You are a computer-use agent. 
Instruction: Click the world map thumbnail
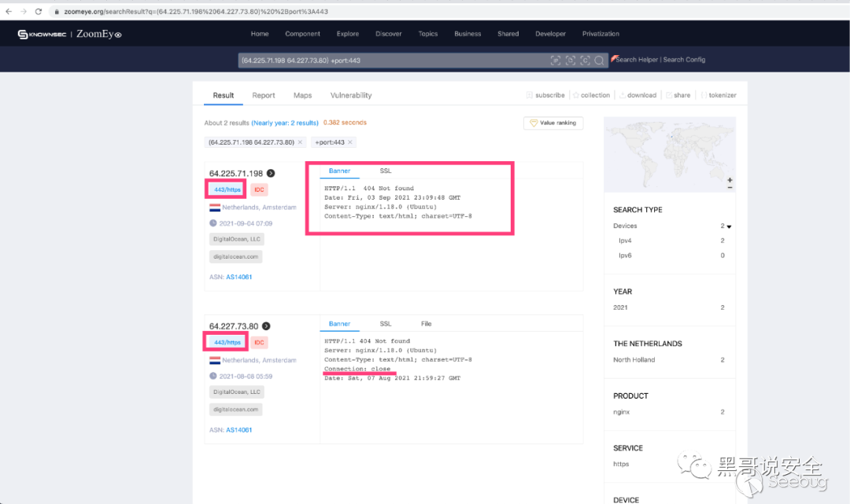pos(670,154)
